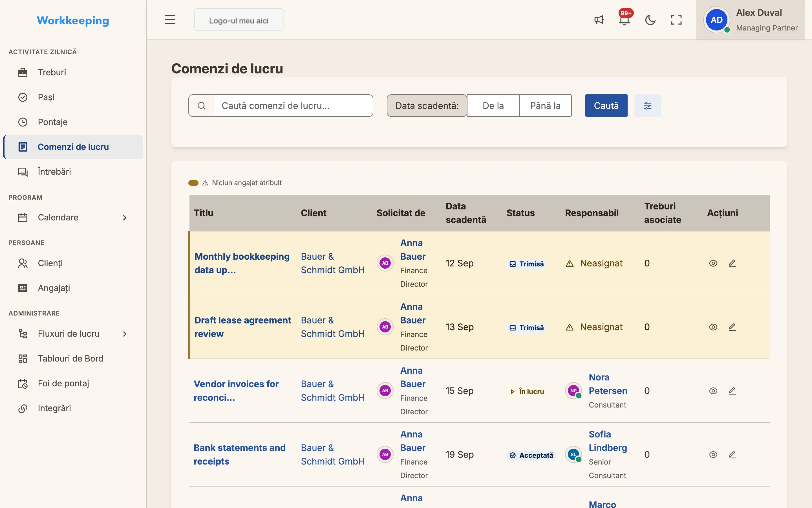
Task: Edit the Monthly bookkeeping order pencil icon
Action: 732,263
